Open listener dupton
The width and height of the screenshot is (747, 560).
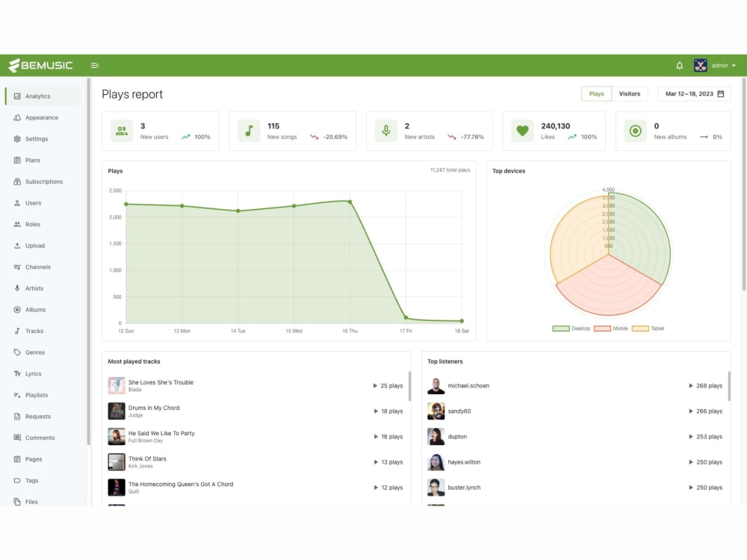pyautogui.click(x=457, y=437)
